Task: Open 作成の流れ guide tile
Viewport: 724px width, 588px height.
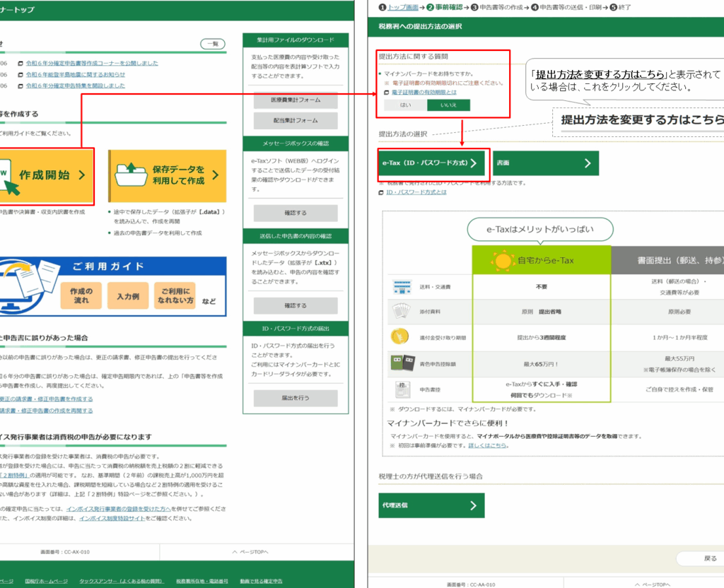Action: pos(81,295)
